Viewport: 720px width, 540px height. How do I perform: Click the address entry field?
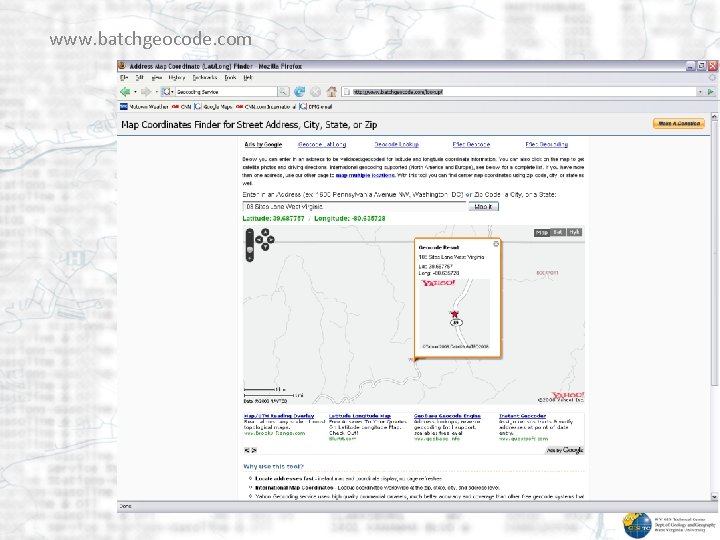pyautogui.click(x=354, y=207)
